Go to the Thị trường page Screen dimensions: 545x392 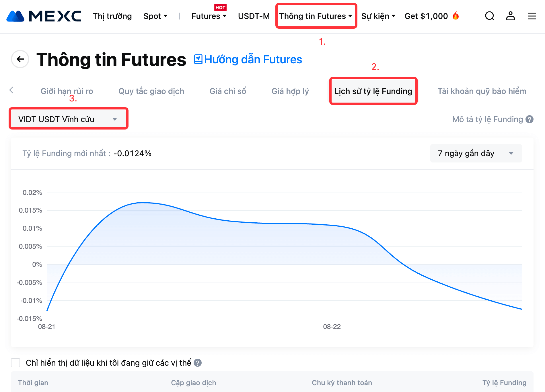tap(112, 16)
